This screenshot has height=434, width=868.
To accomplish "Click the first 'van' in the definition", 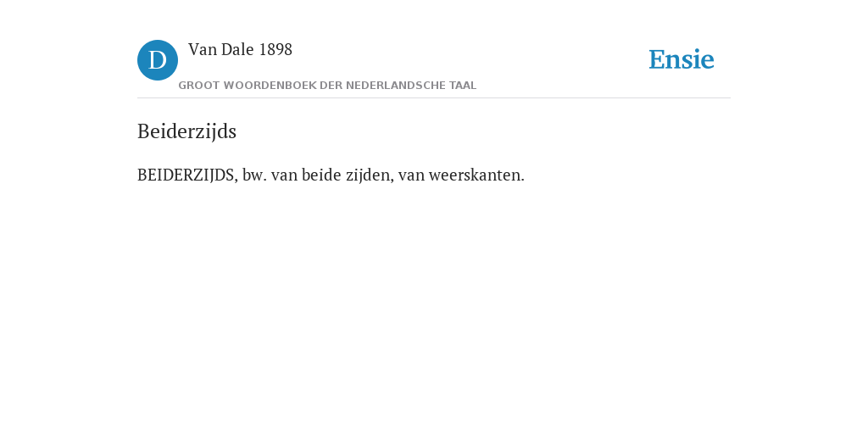I will (x=285, y=175).
